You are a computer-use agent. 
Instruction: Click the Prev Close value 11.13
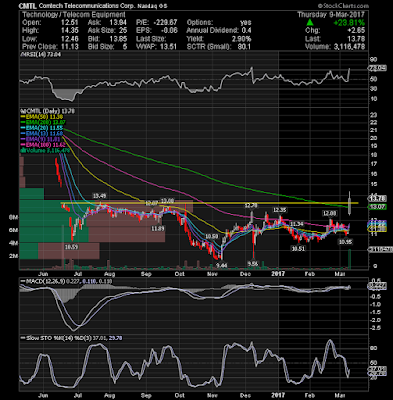click(71, 47)
